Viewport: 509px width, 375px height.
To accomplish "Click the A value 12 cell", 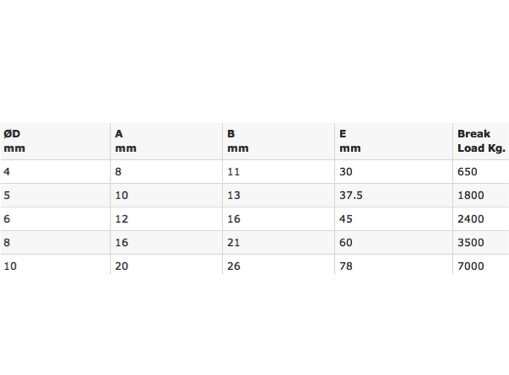I will pos(166,219).
